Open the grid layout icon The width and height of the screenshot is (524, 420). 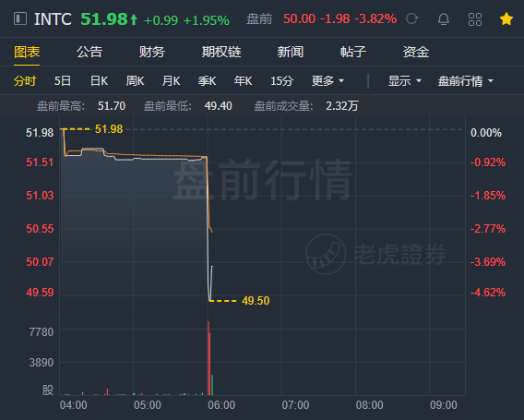coord(475,19)
